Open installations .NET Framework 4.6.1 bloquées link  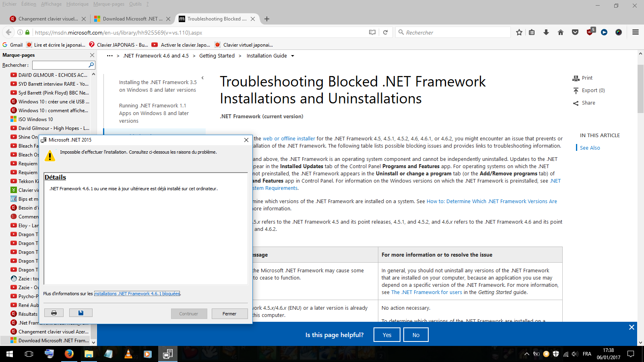click(137, 294)
